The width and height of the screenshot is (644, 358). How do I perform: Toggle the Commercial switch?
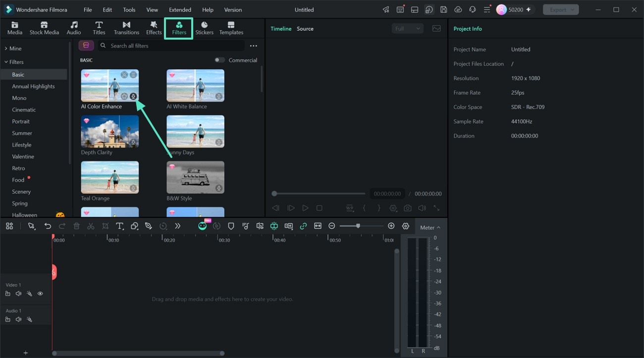click(x=219, y=60)
